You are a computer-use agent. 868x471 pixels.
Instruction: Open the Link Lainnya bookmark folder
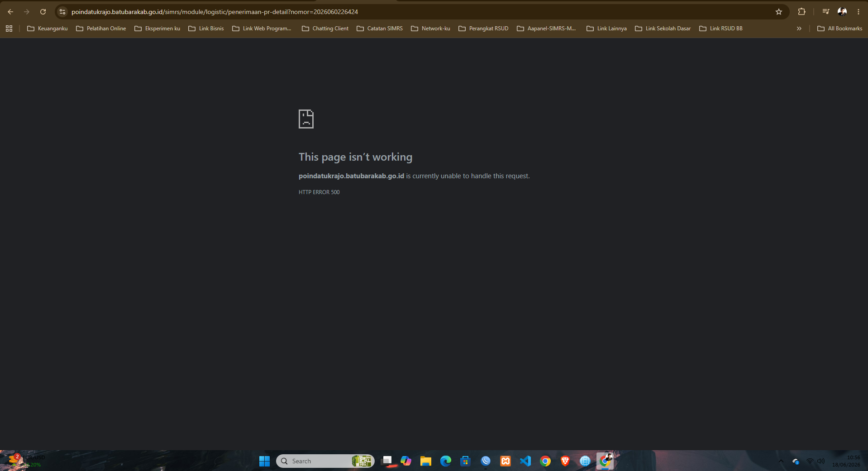tap(606, 29)
